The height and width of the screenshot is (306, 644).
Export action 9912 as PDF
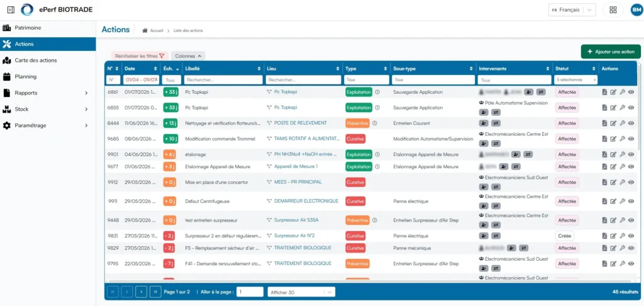point(604,182)
